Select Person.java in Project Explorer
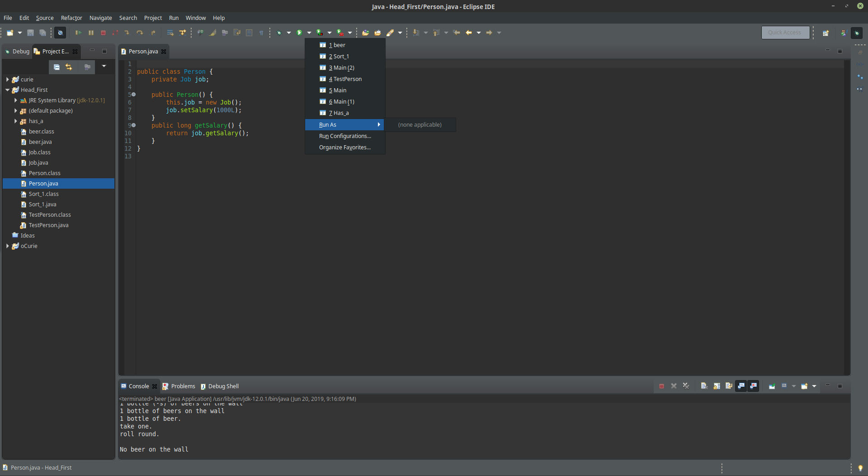Viewport: 868px width, 476px height. point(59,184)
